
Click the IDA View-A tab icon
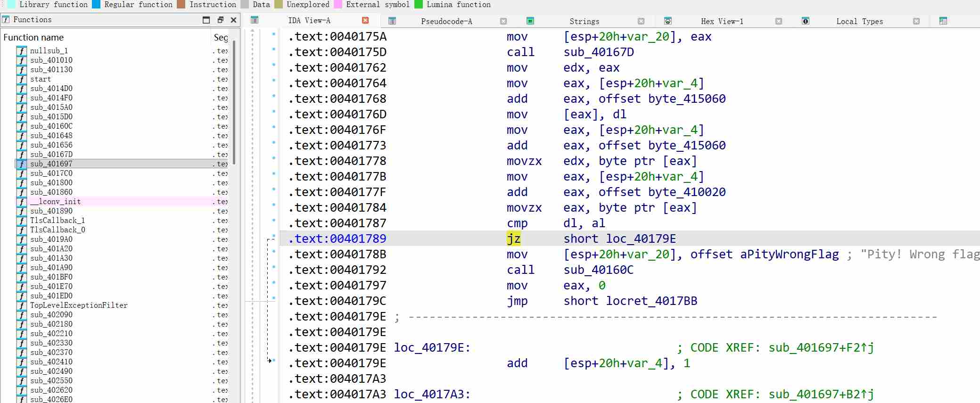tap(255, 20)
